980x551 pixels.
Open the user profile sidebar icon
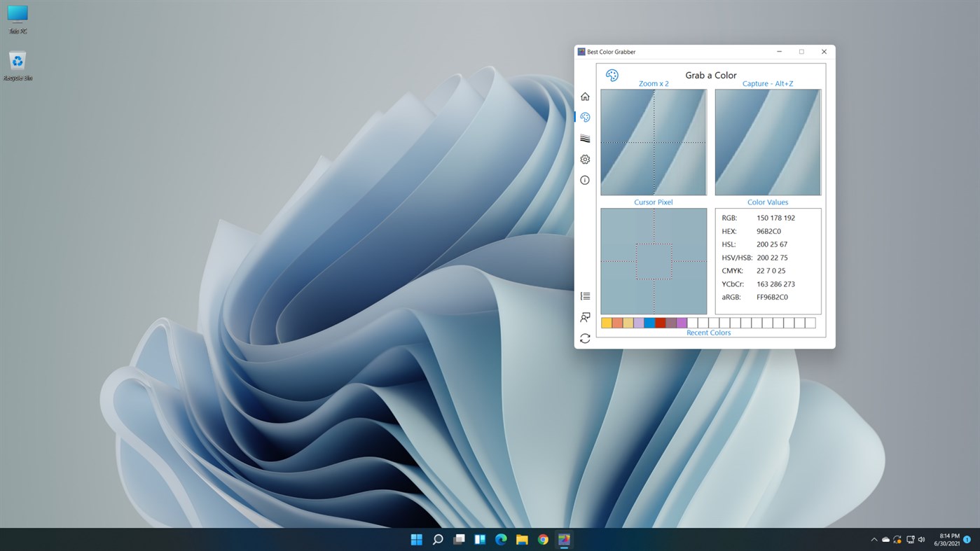[585, 317]
